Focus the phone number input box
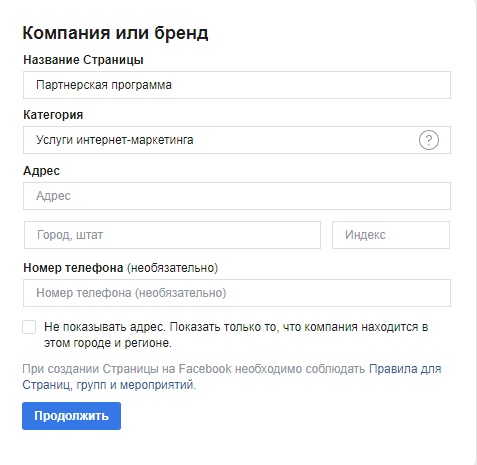 pyautogui.click(x=237, y=293)
